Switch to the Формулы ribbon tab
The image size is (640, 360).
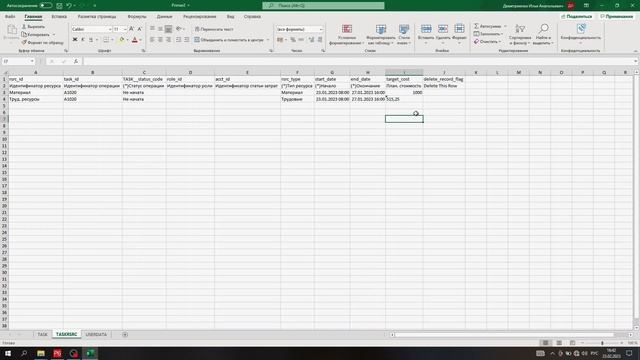[137, 17]
